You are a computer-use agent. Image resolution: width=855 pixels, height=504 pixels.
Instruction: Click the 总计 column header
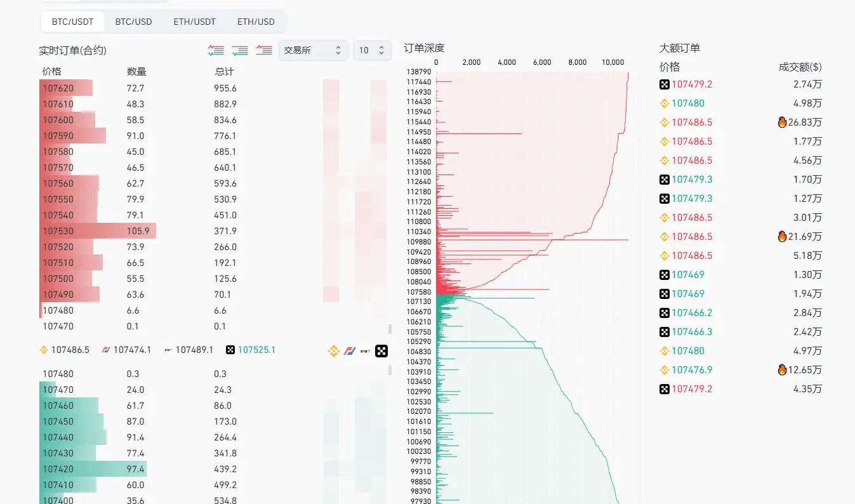pos(224,72)
